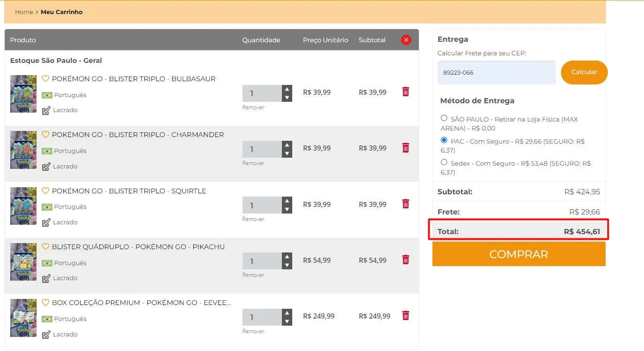Click Remover under Charmander quantity

253,163
